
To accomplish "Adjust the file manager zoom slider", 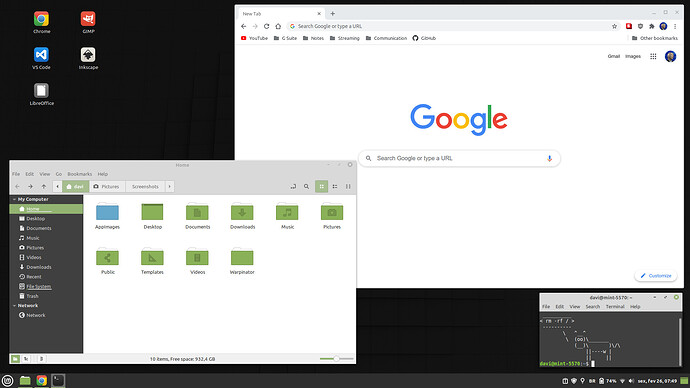I will tap(337, 359).
